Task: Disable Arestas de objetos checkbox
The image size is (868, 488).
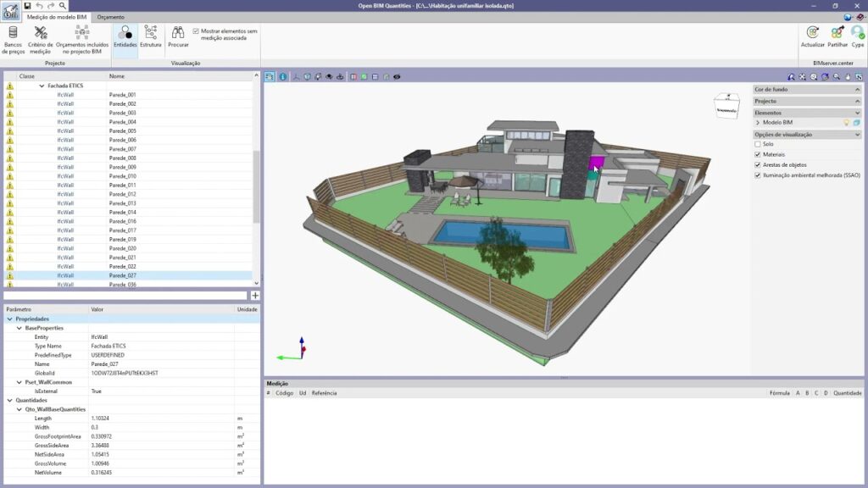Action: [x=758, y=164]
